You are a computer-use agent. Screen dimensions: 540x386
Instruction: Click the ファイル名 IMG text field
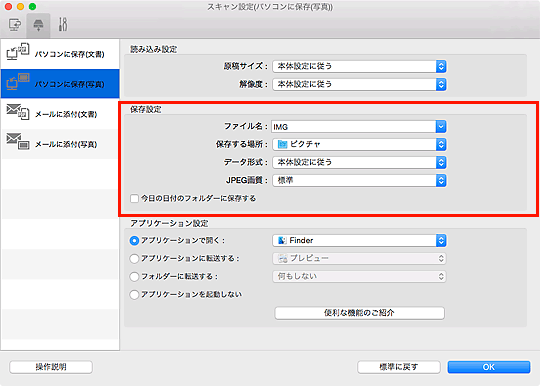[x=353, y=127]
